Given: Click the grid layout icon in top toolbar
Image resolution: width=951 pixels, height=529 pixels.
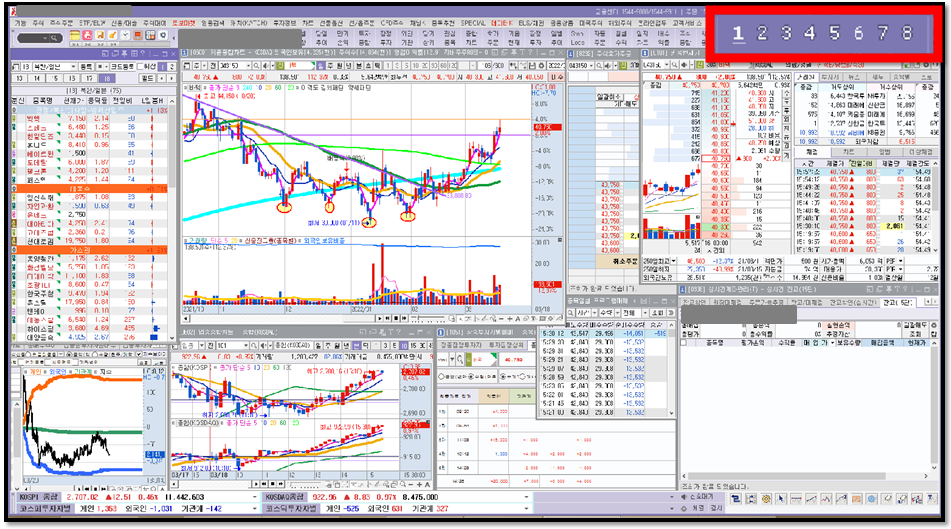Looking at the screenshot, I should 150,35.
